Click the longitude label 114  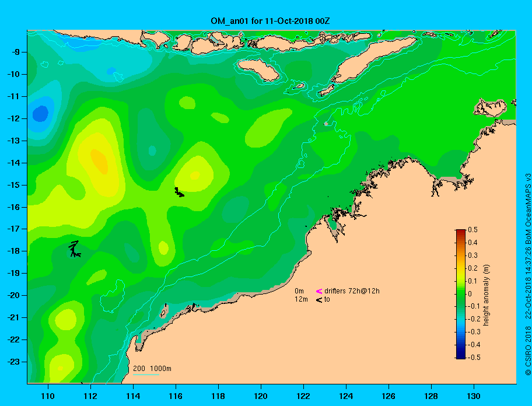(x=133, y=396)
